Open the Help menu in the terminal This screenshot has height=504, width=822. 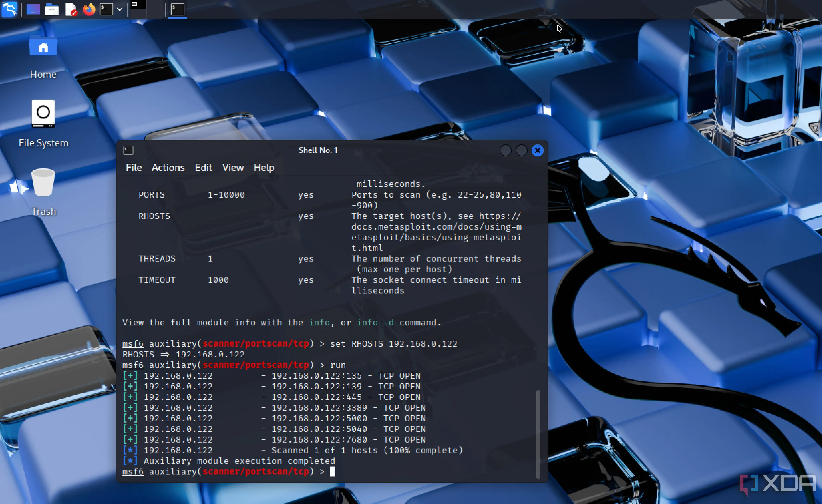tap(264, 167)
